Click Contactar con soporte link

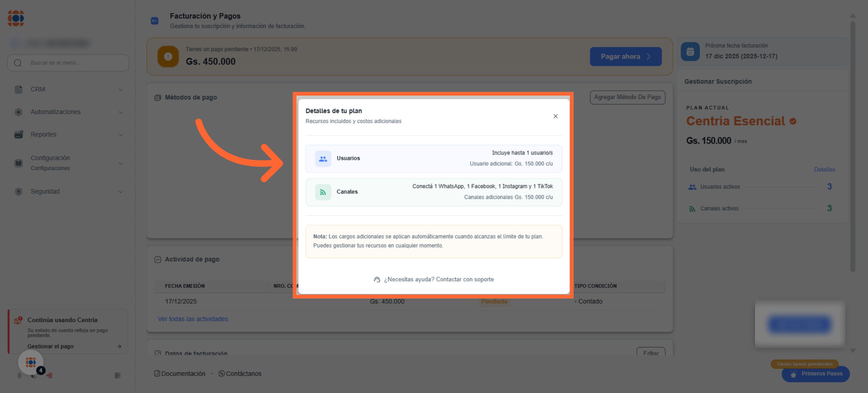tap(465, 279)
